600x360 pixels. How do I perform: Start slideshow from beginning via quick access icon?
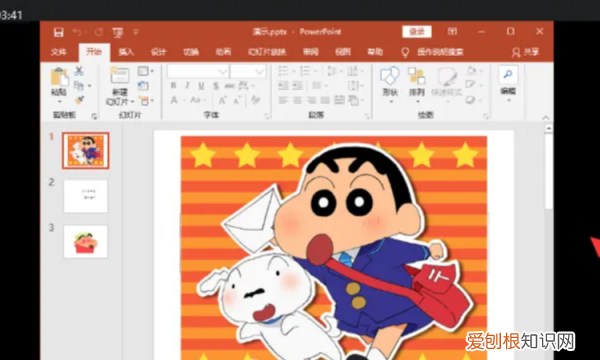pyautogui.click(x=118, y=33)
